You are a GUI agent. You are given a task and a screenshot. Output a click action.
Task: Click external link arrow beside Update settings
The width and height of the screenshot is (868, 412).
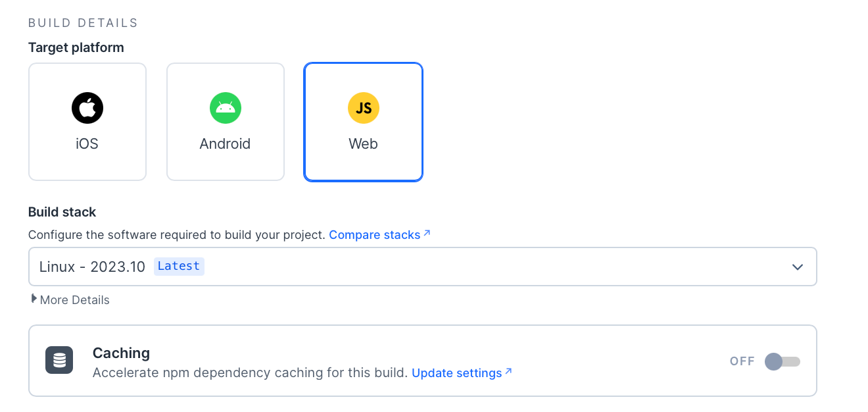[x=508, y=371]
